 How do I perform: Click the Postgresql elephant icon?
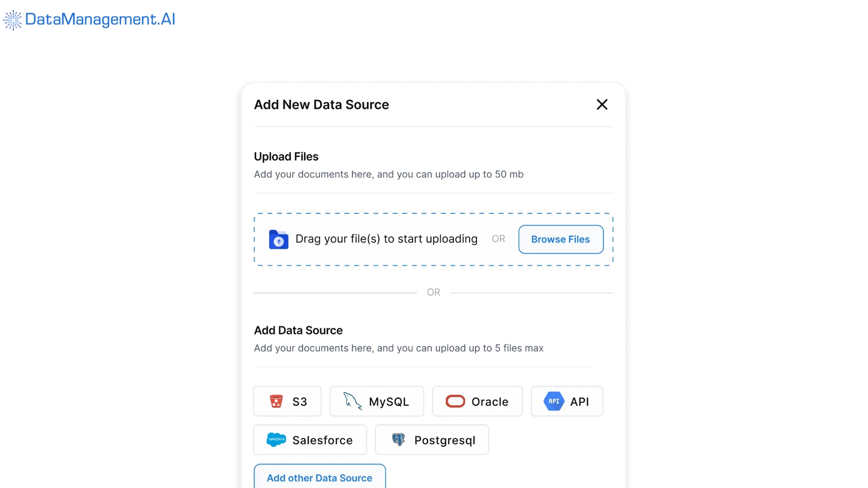tap(398, 440)
